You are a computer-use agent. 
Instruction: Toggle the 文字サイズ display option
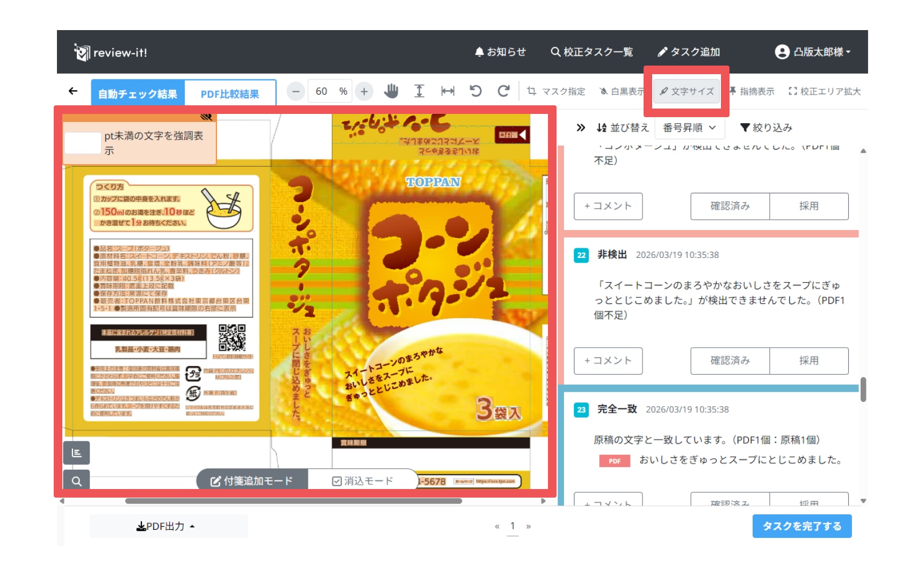tap(687, 91)
